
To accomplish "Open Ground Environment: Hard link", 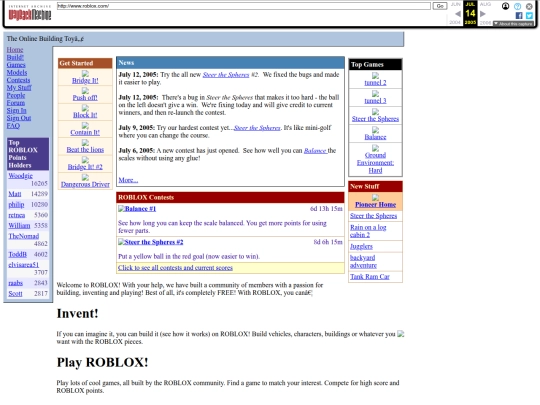I will (375, 163).
